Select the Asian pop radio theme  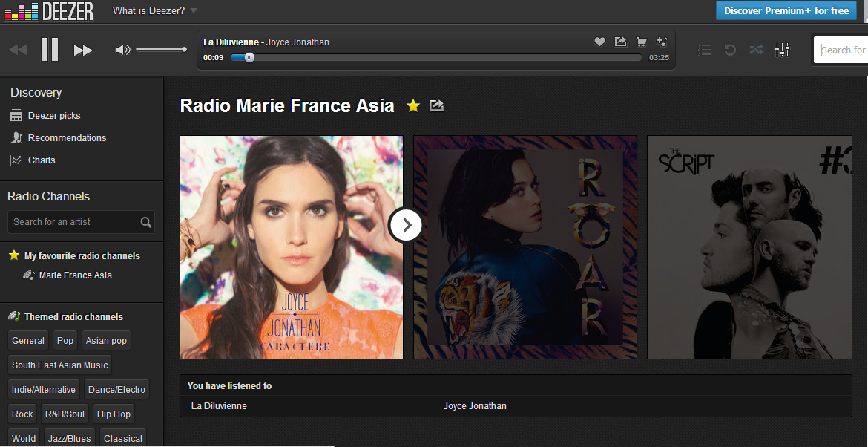106,341
